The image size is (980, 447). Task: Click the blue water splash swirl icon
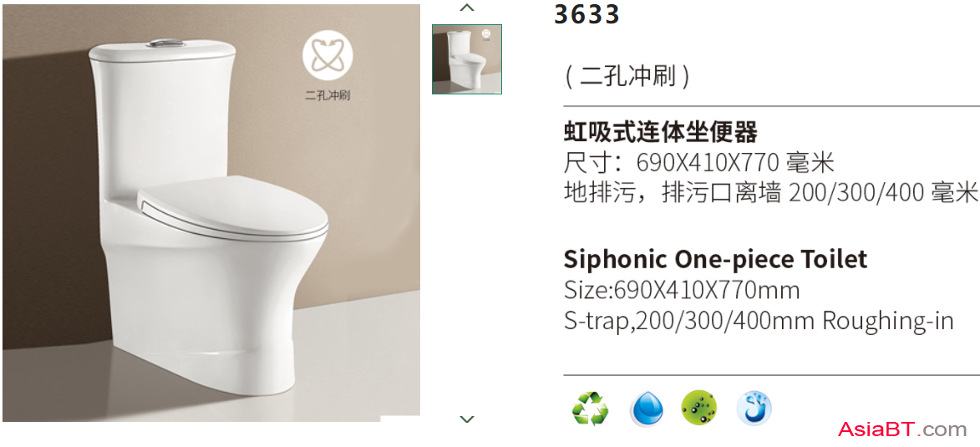754,409
